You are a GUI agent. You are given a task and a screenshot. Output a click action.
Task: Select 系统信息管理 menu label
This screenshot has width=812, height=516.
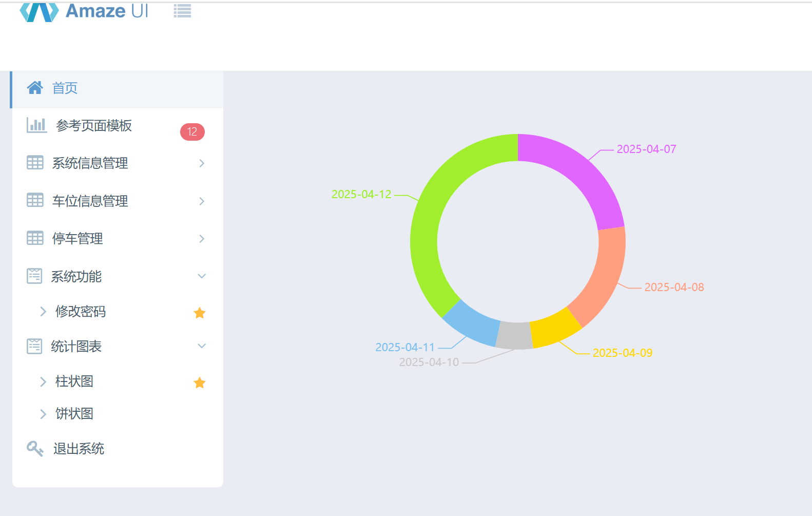90,163
